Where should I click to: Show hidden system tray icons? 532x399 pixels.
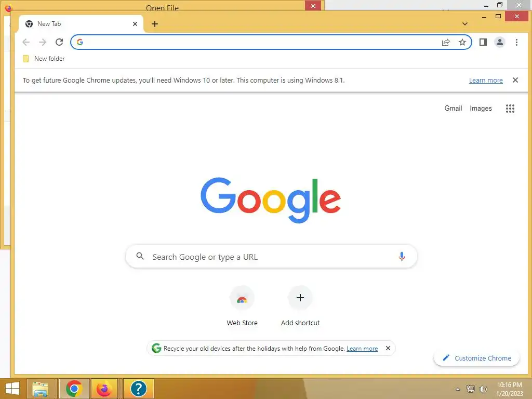pos(458,389)
